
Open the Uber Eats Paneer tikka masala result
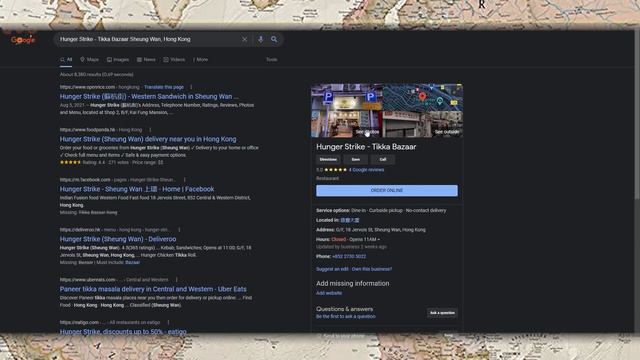153,289
